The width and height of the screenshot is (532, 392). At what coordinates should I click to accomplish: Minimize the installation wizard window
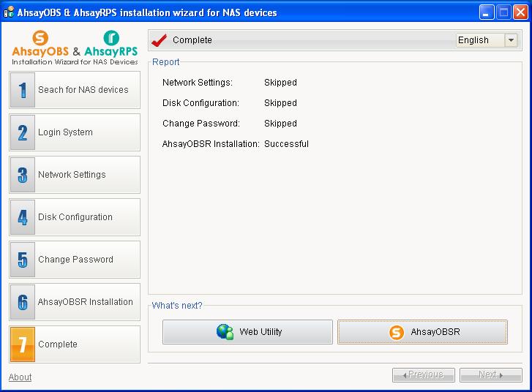click(487, 12)
